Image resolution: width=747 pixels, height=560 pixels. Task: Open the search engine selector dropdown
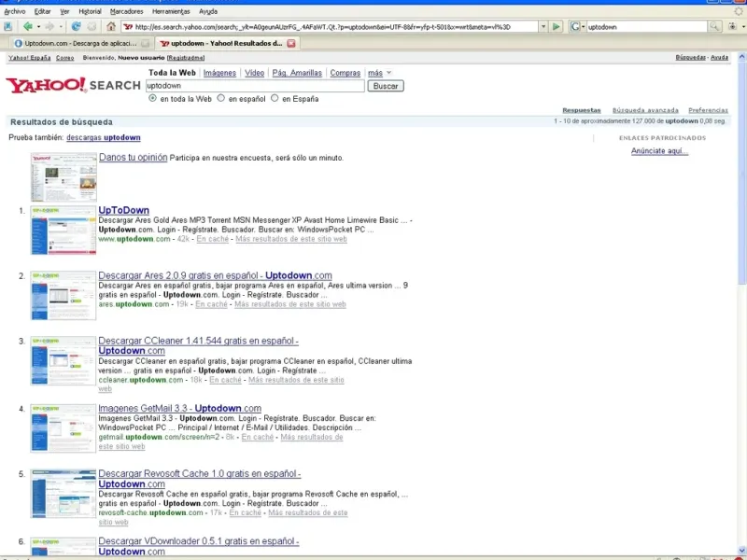coord(583,27)
